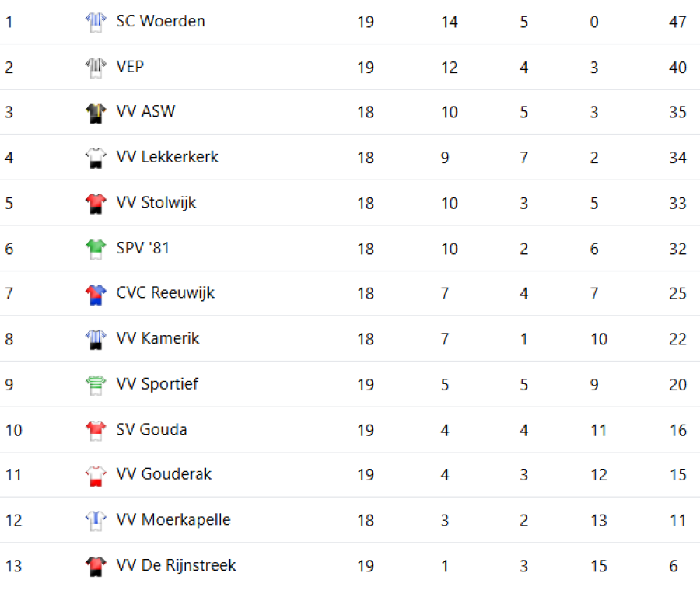The width and height of the screenshot is (700, 594).
Task: Open the SC Woerden team link
Action: point(160,22)
